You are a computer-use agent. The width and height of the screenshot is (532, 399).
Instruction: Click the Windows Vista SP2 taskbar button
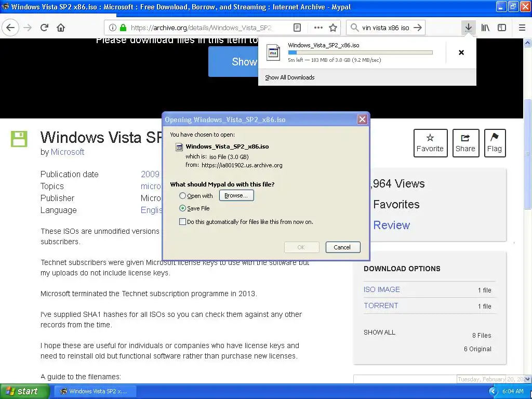tap(95, 392)
